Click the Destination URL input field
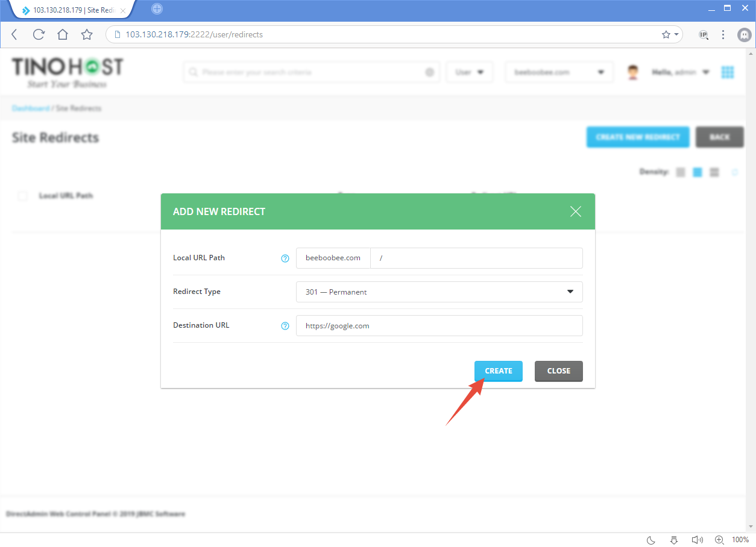 [x=439, y=325]
